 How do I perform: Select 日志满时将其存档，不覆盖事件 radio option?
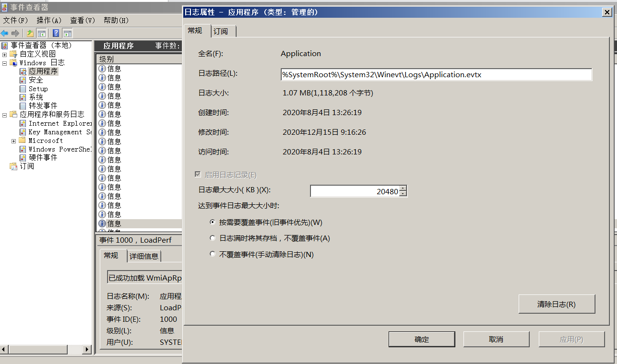213,238
